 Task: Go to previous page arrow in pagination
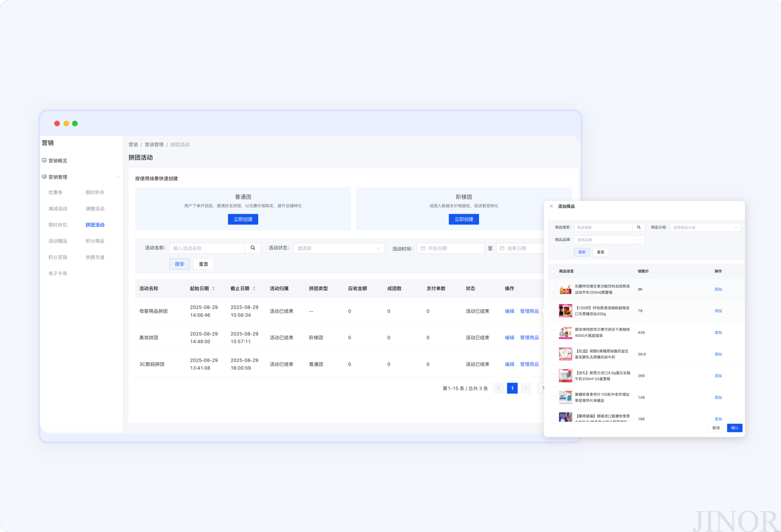[498, 389]
